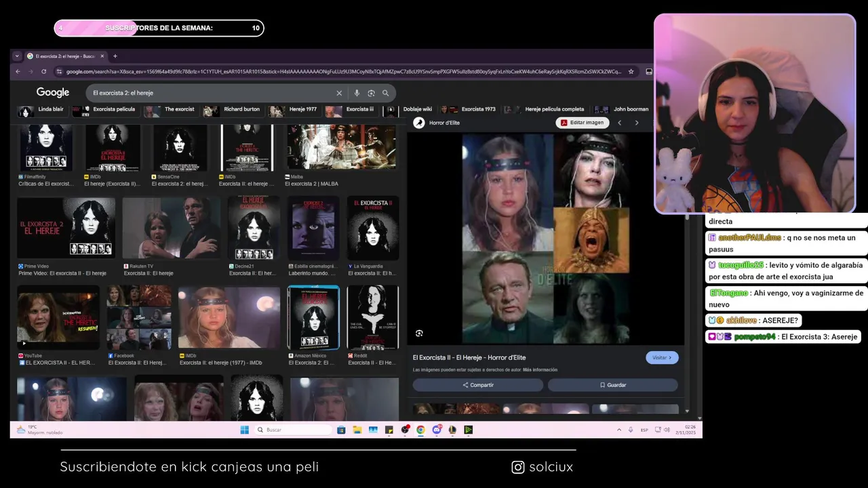Select the Exorcista película filter chip
The image size is (868, 488).
[x=105, y=110]
